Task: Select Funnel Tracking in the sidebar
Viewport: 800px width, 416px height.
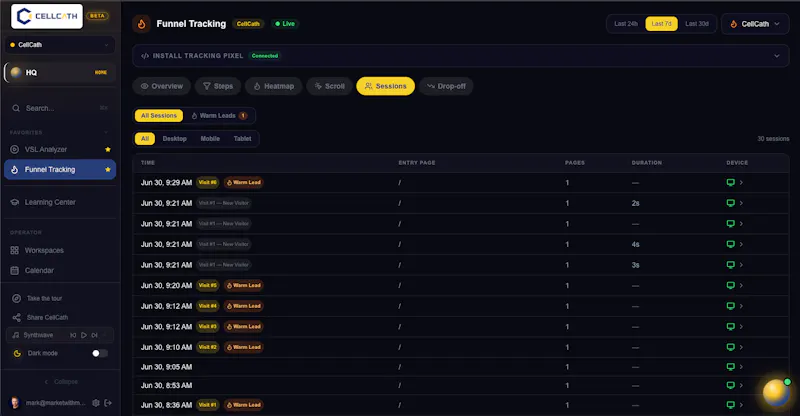Action: pos(60,169)
